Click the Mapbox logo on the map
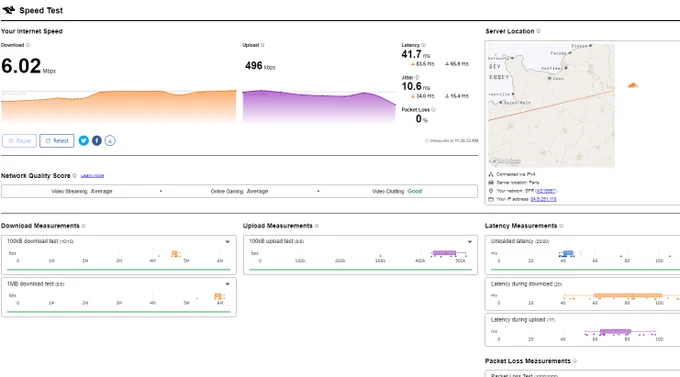Screen dimensions: 680x377 (x=505, y=161)
